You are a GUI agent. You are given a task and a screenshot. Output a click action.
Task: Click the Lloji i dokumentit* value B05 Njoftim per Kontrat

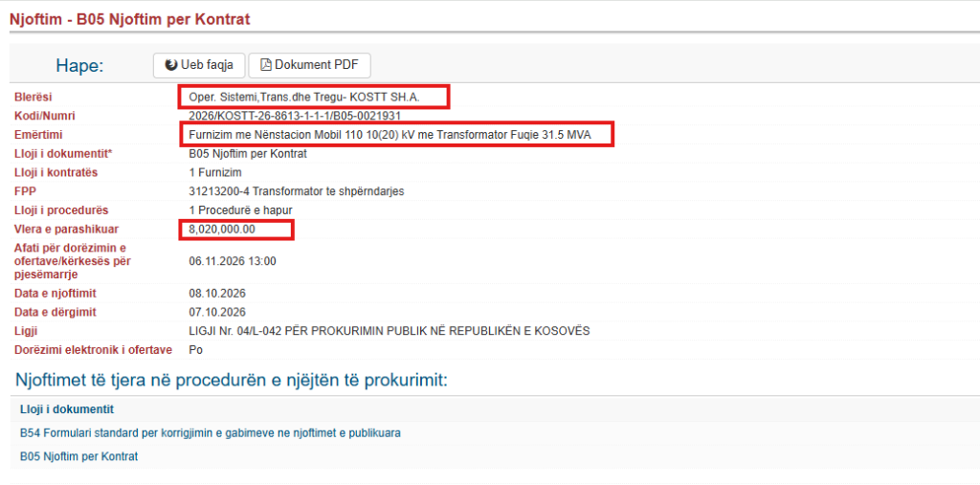click(x=248, y=154)
